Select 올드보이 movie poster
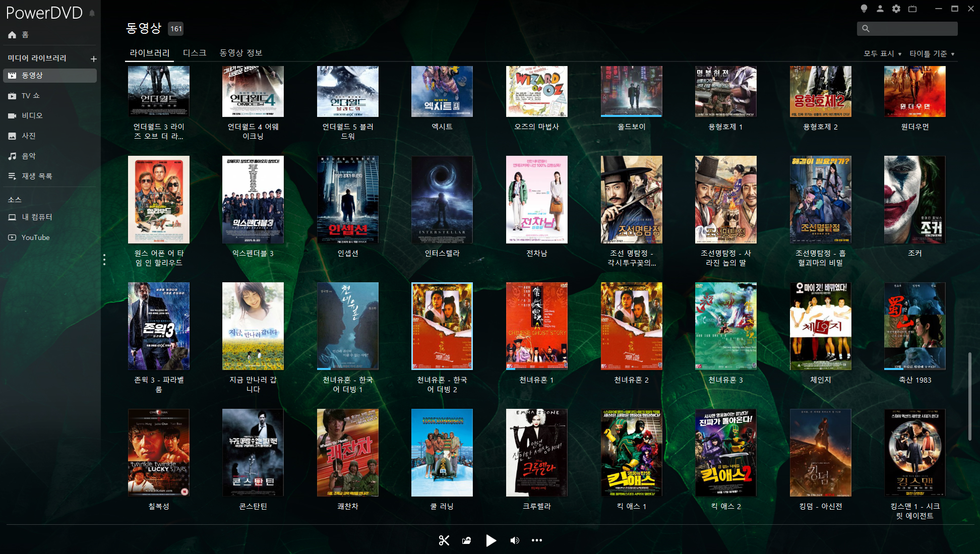Viewport: 980px width, 554px height. click(x=632, y=91)
